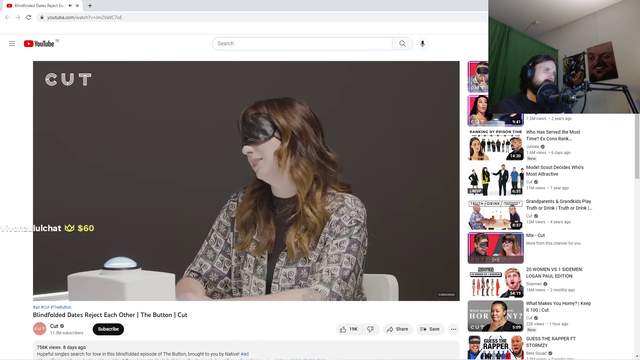Click the Beta Squad channel name
Screen dimensions: 640x360
pyautogui.click(x=536, y=353)
